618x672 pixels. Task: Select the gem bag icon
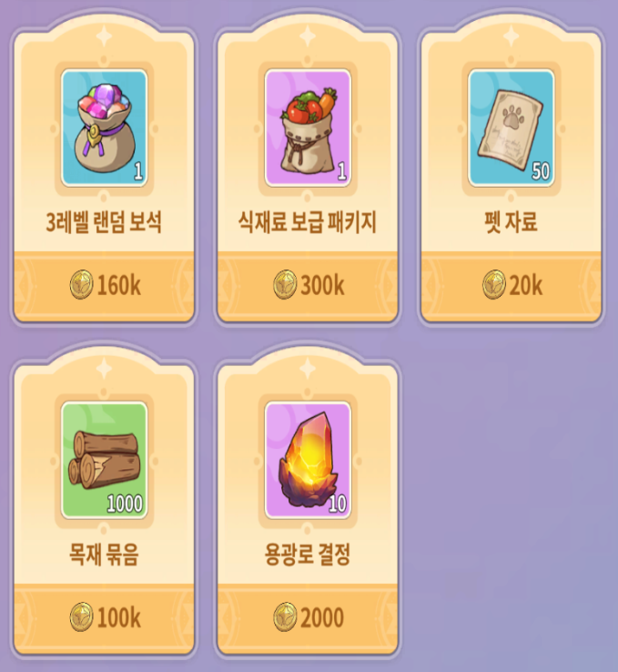coord(104,128)
